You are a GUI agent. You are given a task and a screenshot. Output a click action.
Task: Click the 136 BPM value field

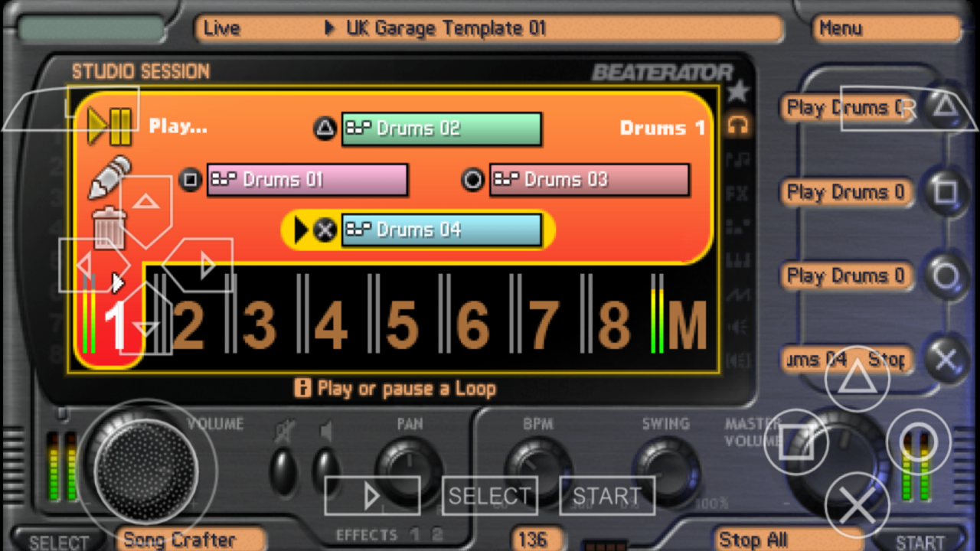[x=533, y=540]
